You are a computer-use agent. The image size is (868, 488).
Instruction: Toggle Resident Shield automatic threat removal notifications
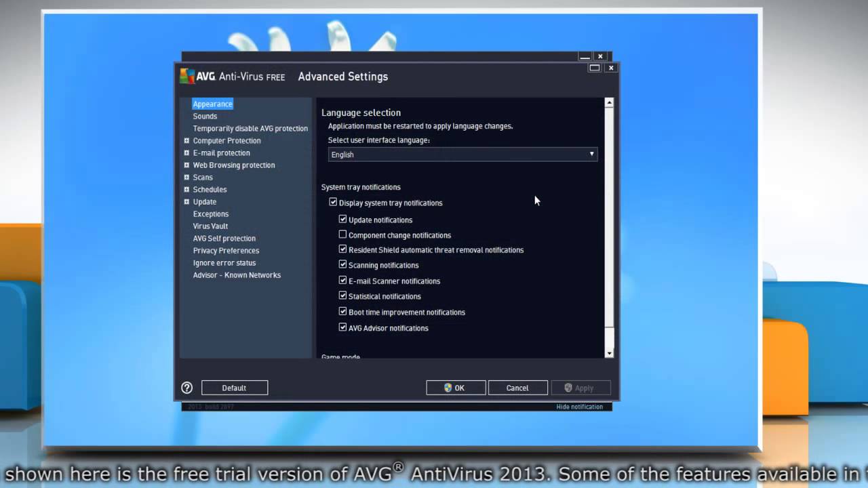[x=342, y=249]
